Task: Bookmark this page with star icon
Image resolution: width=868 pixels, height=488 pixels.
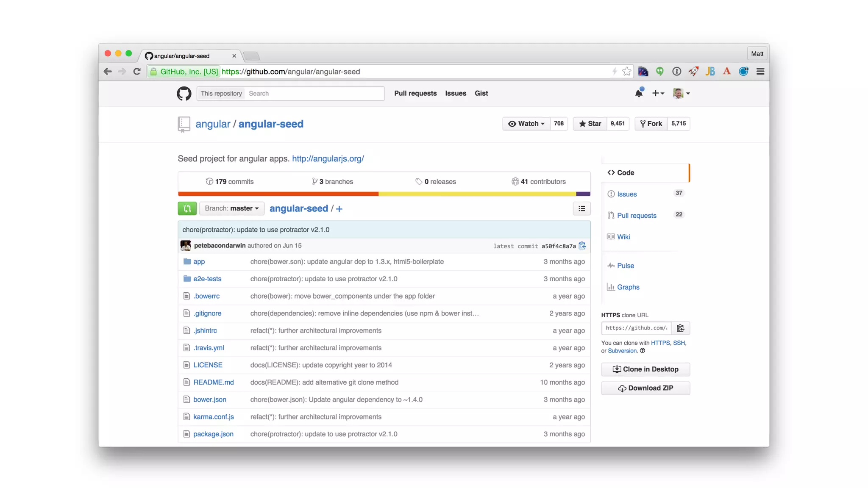Action: pos(627,71)
